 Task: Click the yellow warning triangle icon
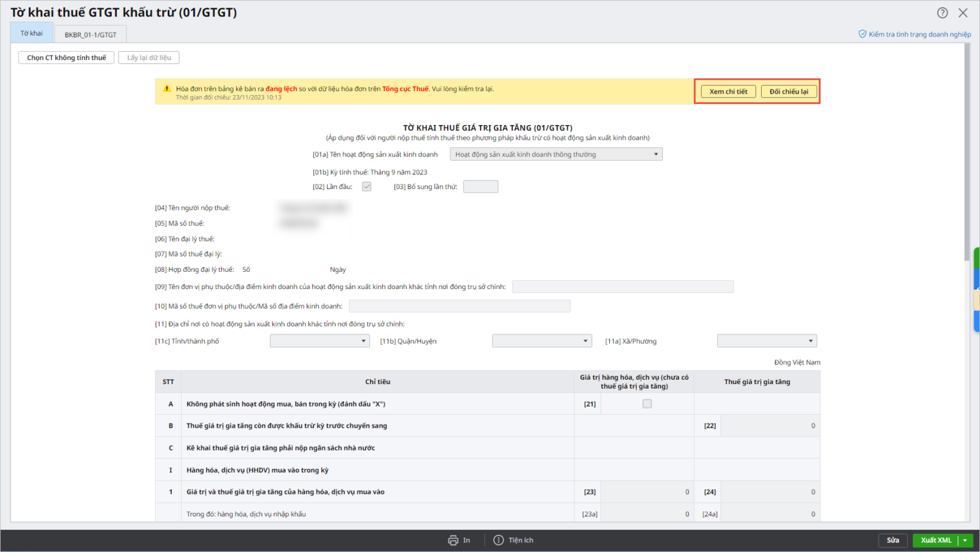click(167, 89)
